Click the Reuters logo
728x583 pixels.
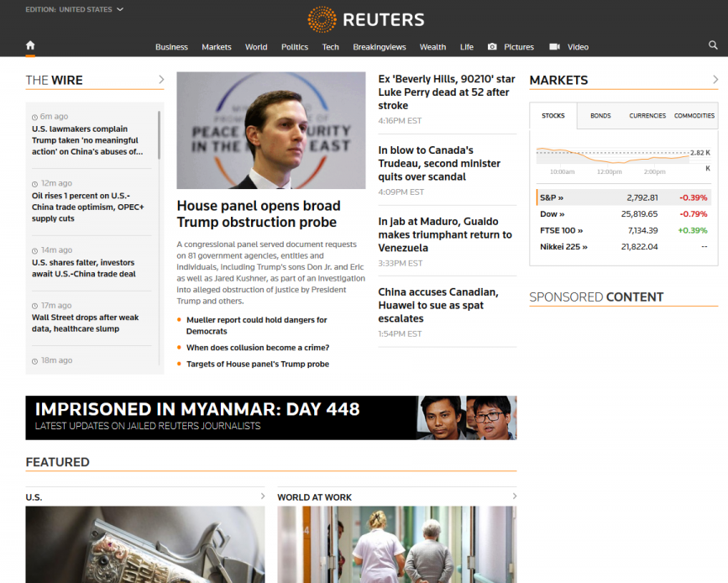point(364,18)
